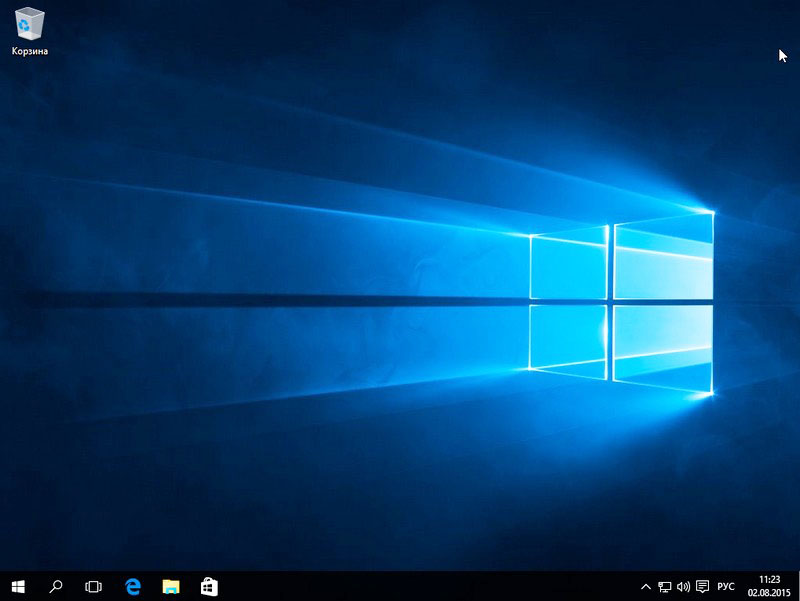Open taskbar search magnifier
Viewport: 800px width, 601px height.
56,587
